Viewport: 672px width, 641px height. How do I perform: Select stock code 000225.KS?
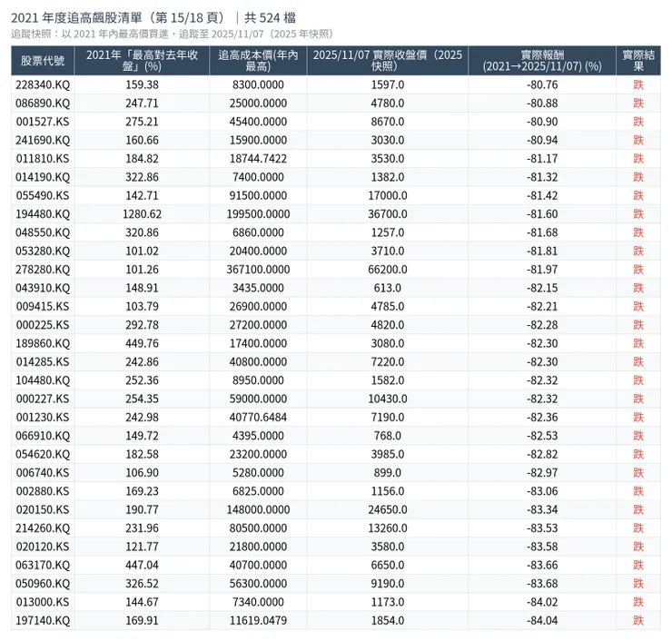(x=43, y=325)
